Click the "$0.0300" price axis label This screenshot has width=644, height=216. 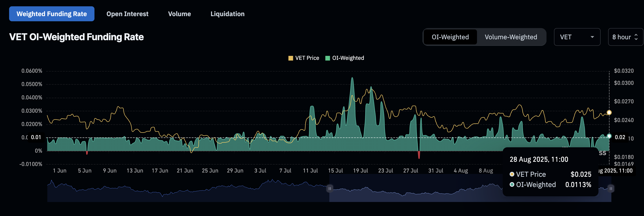pyautogui.click(x=624, y=83)
